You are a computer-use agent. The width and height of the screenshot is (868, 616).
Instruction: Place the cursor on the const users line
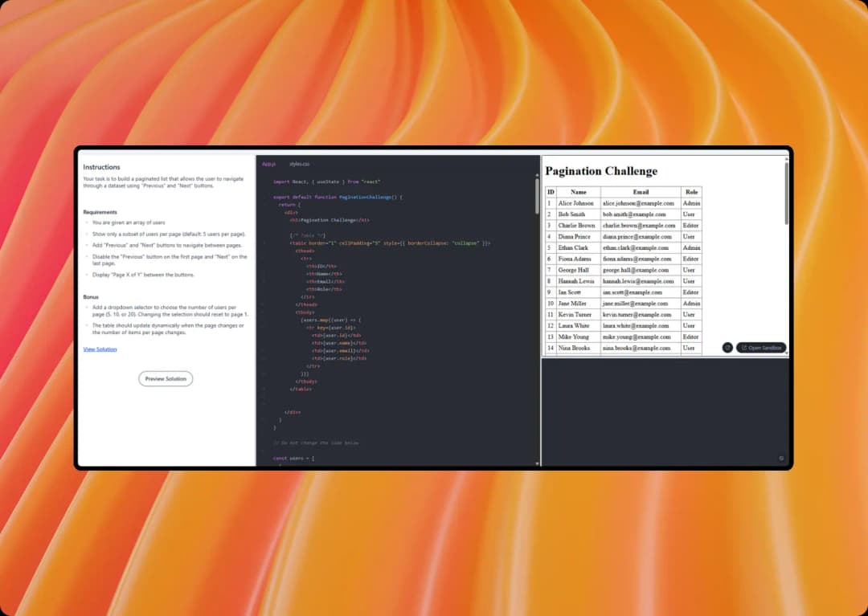coord(293,458)
